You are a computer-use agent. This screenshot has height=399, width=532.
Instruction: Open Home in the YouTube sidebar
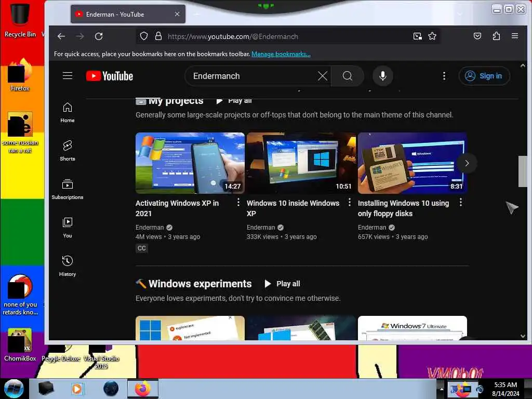pyautogui.click(x=68, y=113)
